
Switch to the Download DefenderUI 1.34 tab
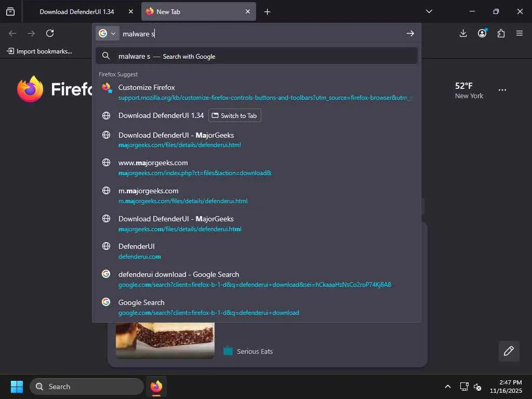[77, 12]
